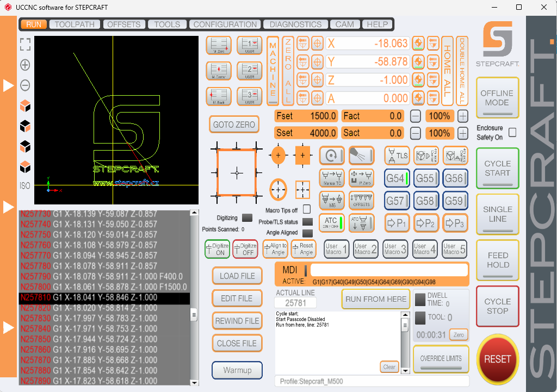This screenshot has width=557, height=392.
Task: Start outer circle probing (filled orange circle icon)
Action: [278, 155]
